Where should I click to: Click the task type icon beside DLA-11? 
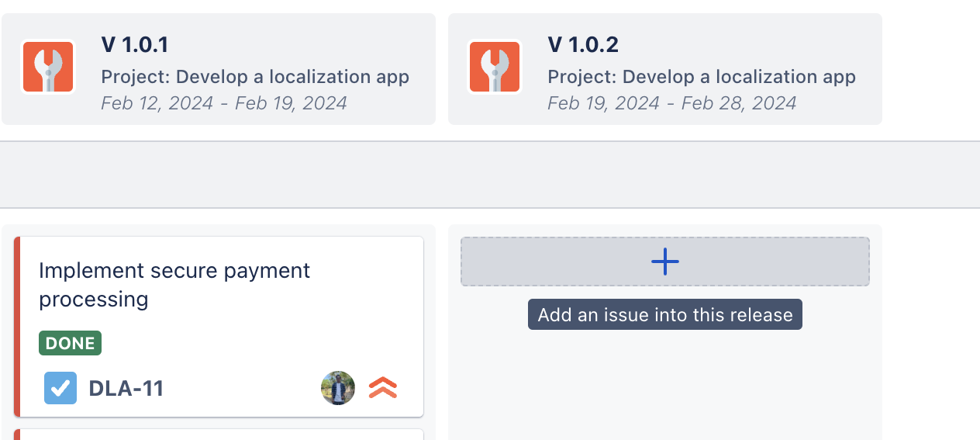click(60, 388)
